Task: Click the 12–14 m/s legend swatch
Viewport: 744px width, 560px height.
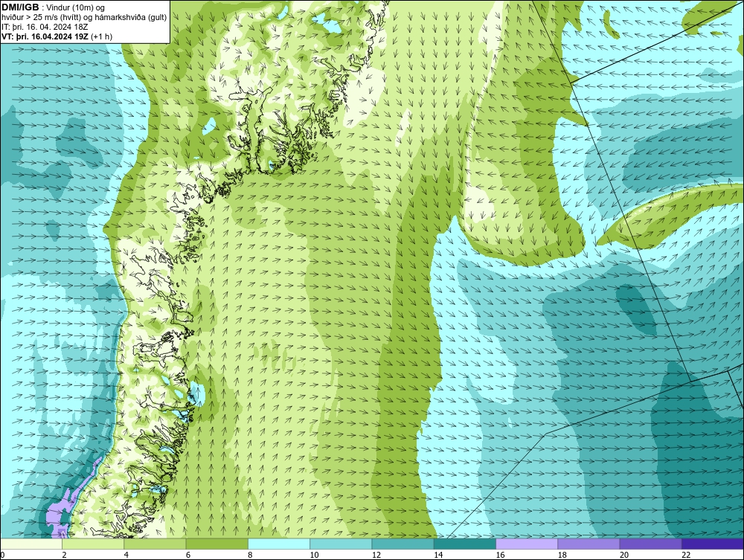Action: click(x=403, y=544)
